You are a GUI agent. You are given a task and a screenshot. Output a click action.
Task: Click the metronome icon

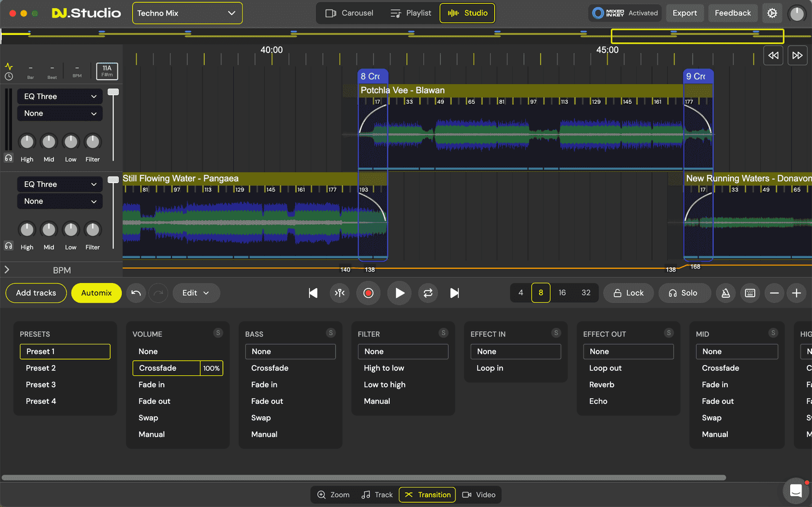coord(726,293)
